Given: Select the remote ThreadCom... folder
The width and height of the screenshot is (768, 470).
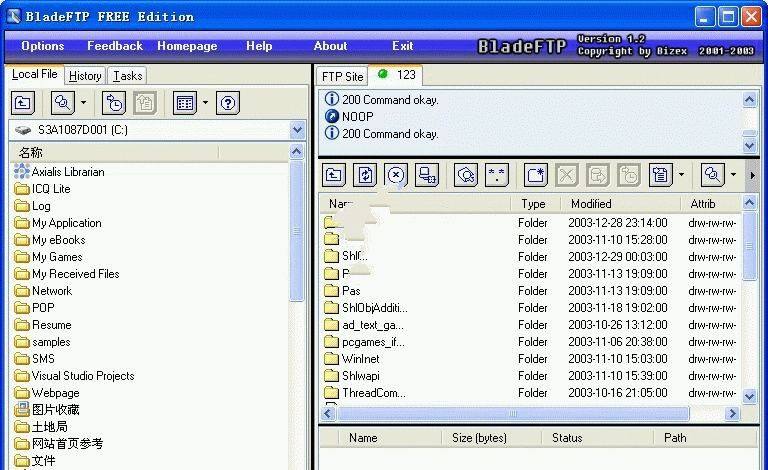Looking at the screenshot, I should [x=365, y=393].
